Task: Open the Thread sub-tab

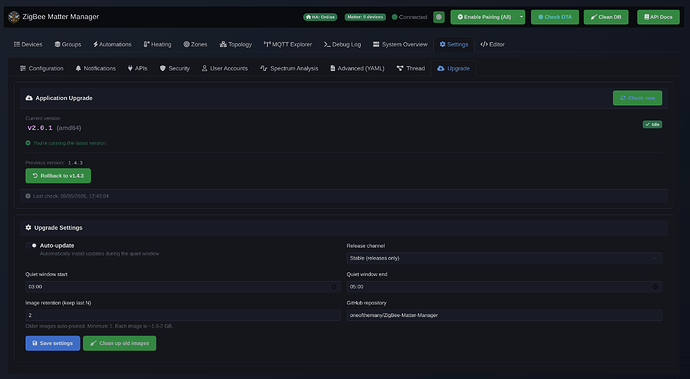Action: point(411,68)
